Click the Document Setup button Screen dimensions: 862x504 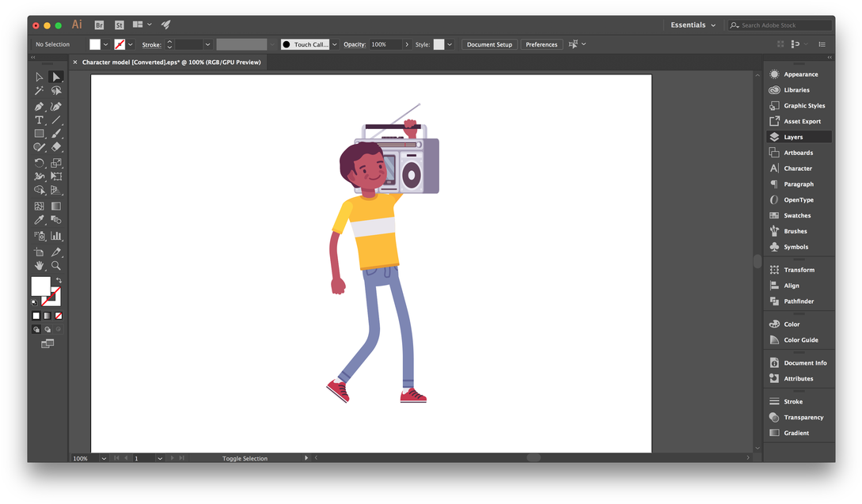click(489, 45)
